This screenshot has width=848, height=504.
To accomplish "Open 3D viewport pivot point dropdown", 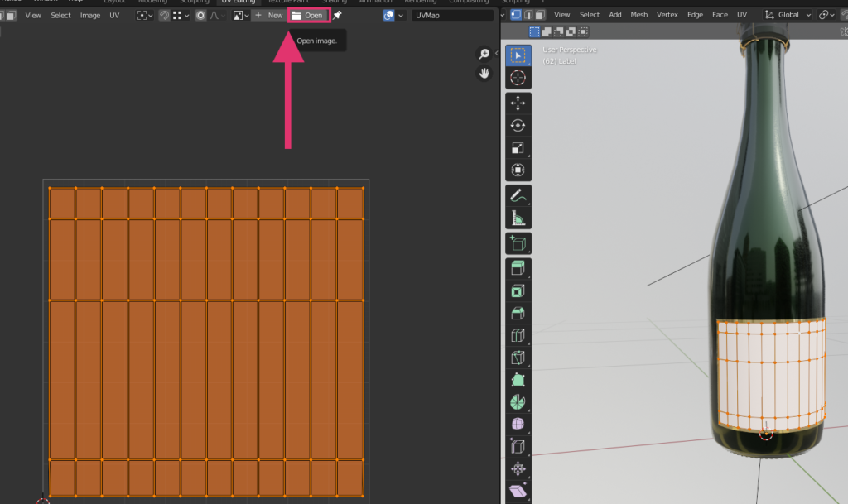I will coord(826,15).
